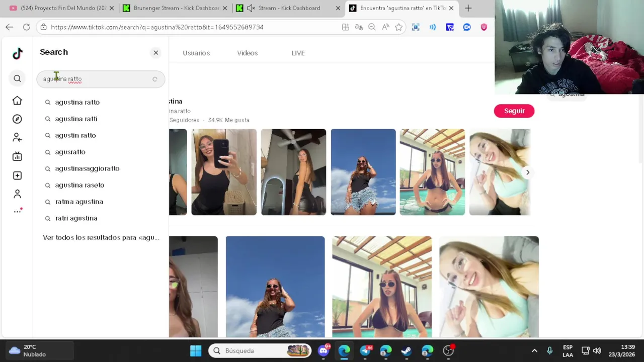The image size is (644, 362).
Task: Click the dark blue send-arrow extension icon
Action: 450,27
